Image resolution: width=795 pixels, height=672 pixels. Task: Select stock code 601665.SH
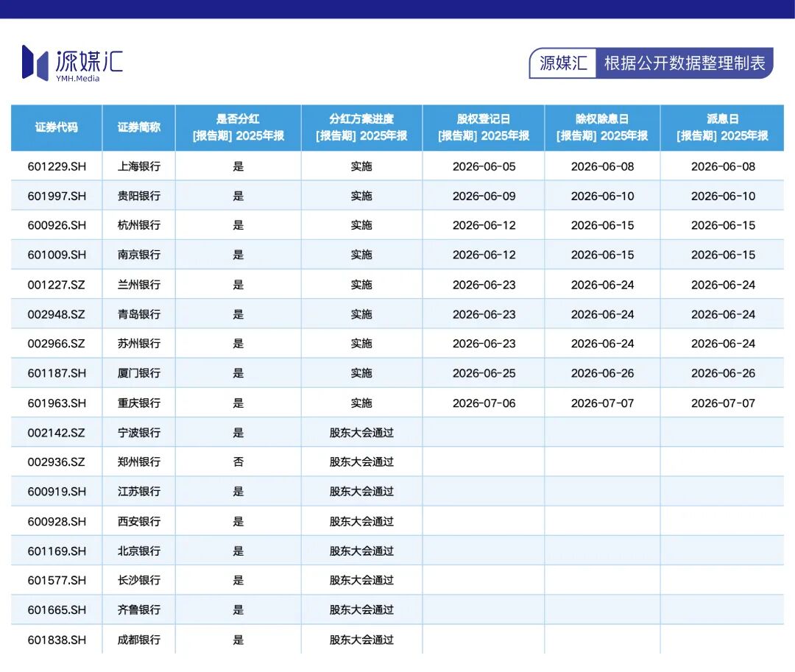[57, 610]
